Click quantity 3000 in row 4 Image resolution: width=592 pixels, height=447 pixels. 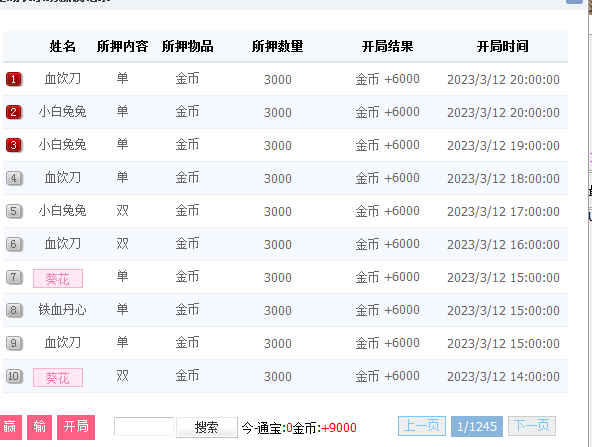pyautogui.click(x=278, y=179)
